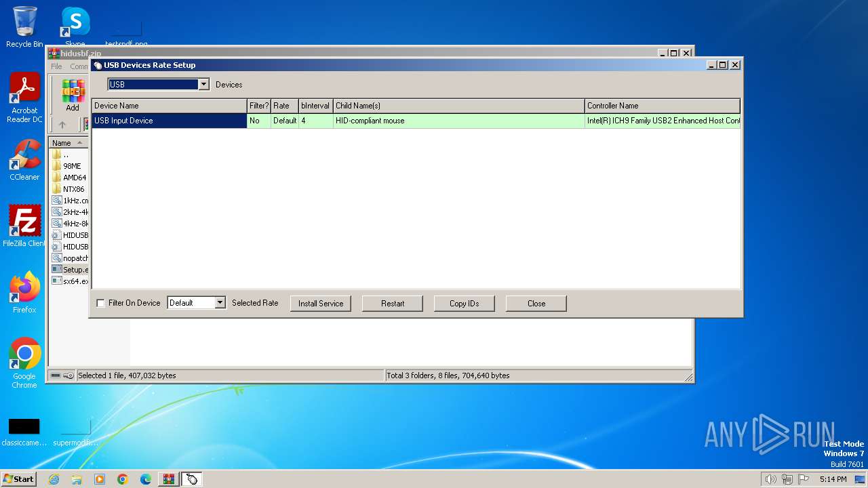Viewport: 868px width, 488px height.
Task: Sort WinRAR list by Name column
Action: click(x=69, y=143)
